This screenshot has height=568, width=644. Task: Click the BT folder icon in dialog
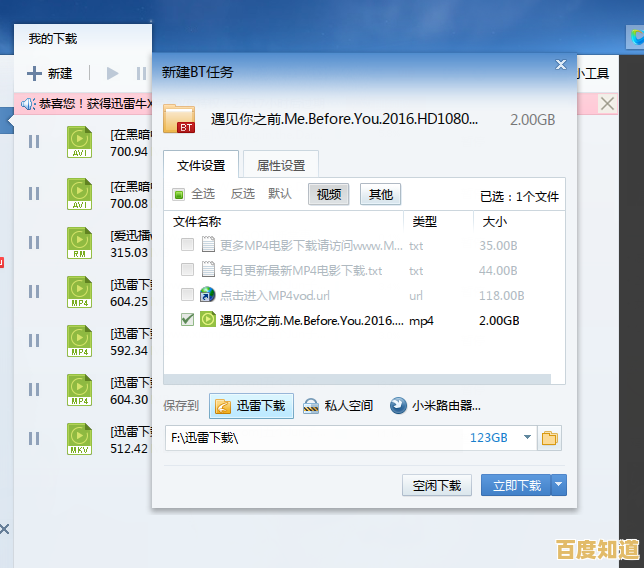click(x=179, y=119)
